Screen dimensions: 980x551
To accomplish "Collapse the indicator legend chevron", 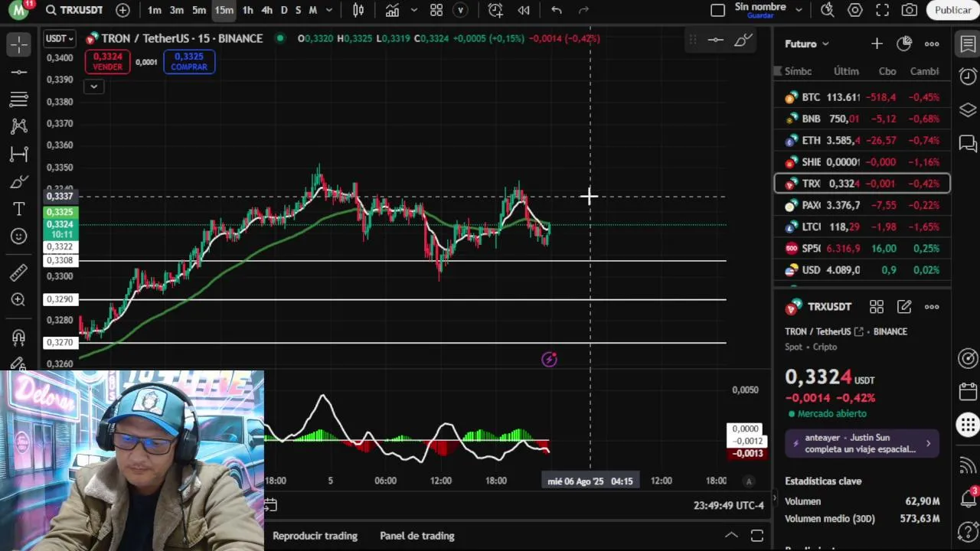I will 93,86.
